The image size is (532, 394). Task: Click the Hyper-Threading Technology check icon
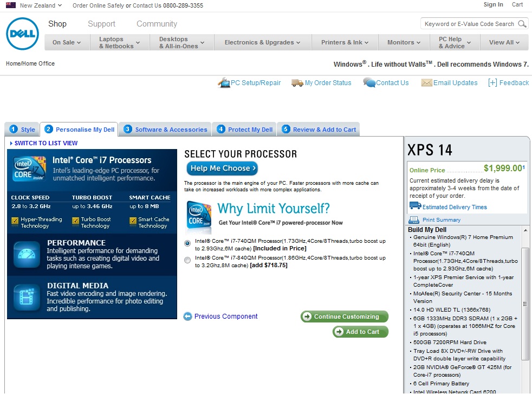pos(15,221)
